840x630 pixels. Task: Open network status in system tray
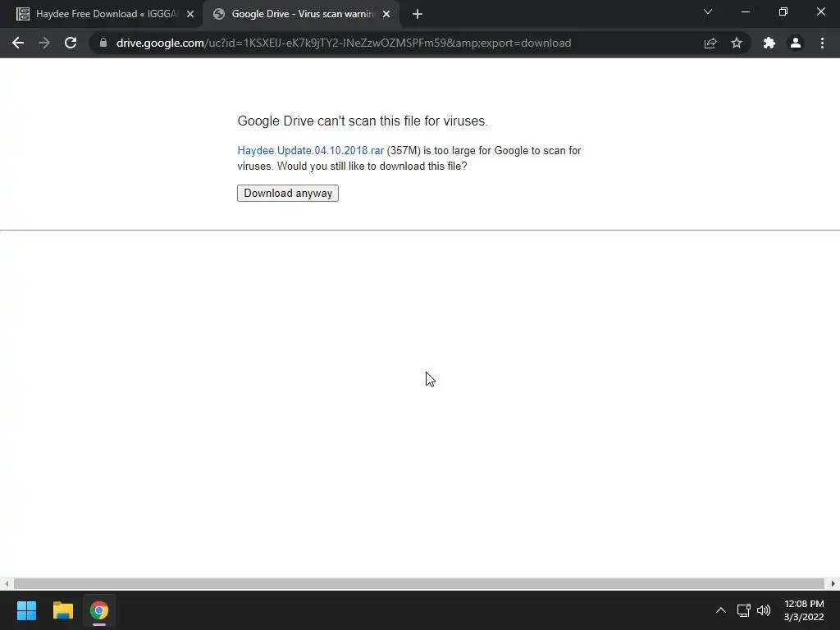(x=743, y=610)
